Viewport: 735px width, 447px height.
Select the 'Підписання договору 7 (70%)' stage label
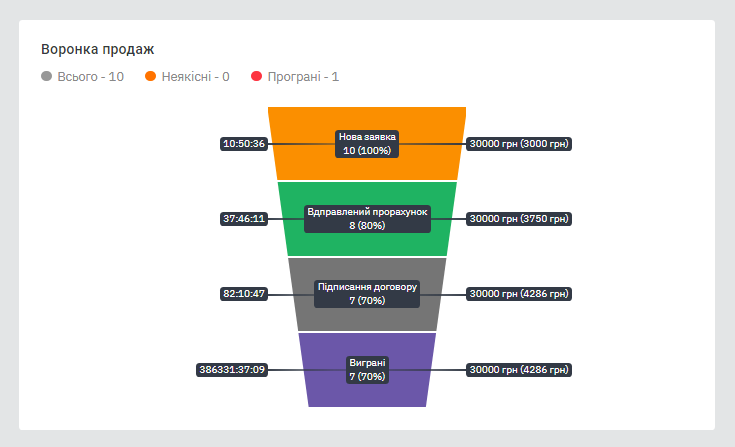tap(367, 293)
